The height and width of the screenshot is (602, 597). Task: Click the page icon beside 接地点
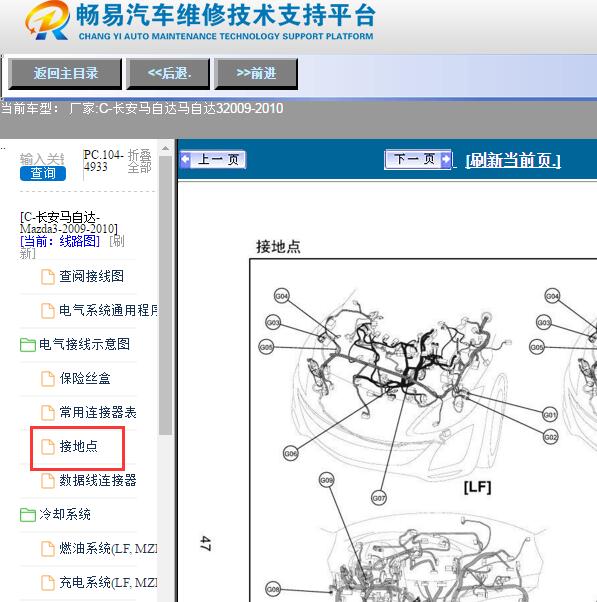[48, 447]
